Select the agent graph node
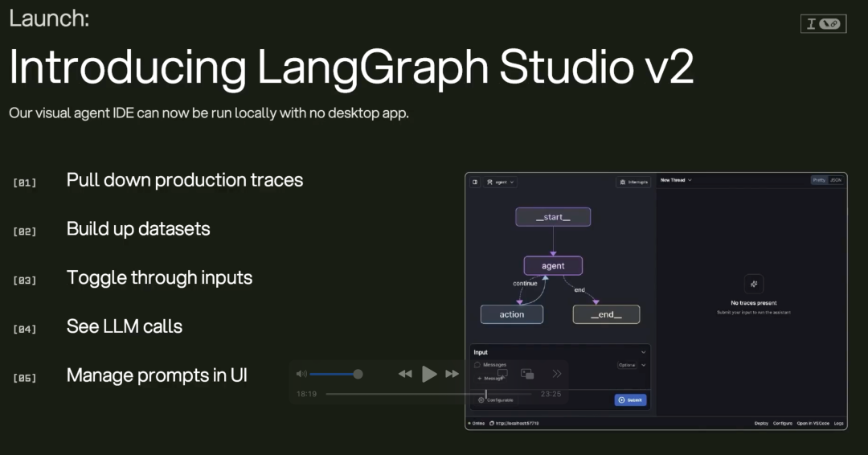 point(553,266)
